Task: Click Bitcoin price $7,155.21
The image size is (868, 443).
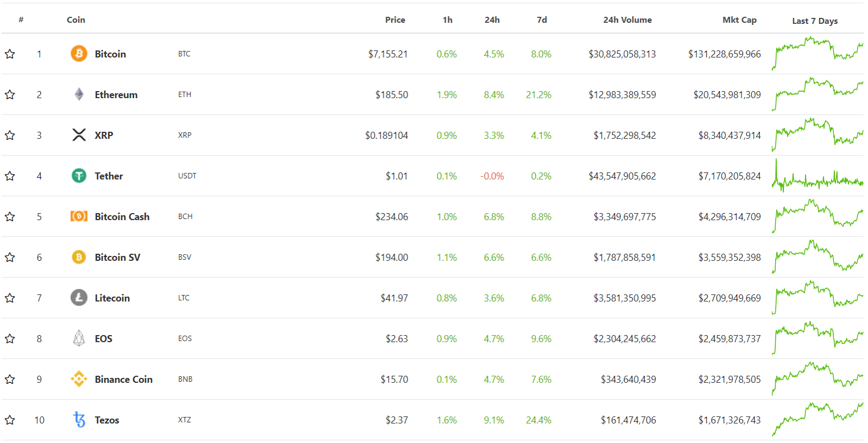Action: [x=388, y=54]
